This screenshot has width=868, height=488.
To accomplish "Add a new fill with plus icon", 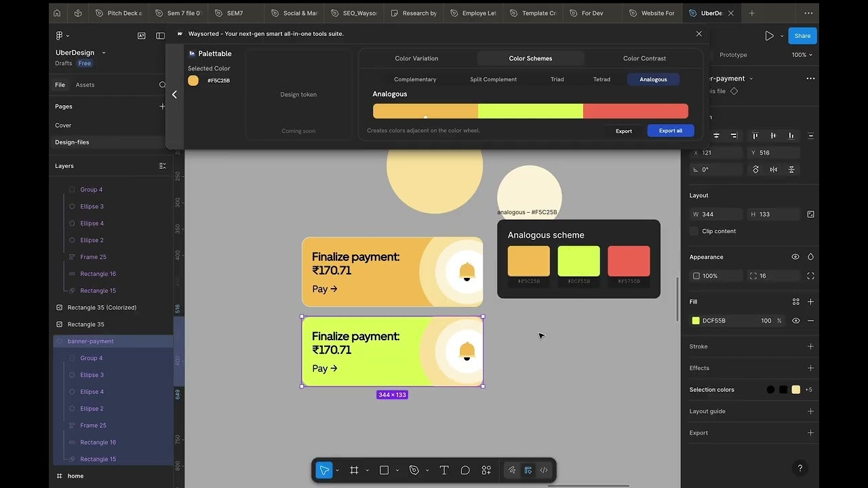I will [811, 302].
